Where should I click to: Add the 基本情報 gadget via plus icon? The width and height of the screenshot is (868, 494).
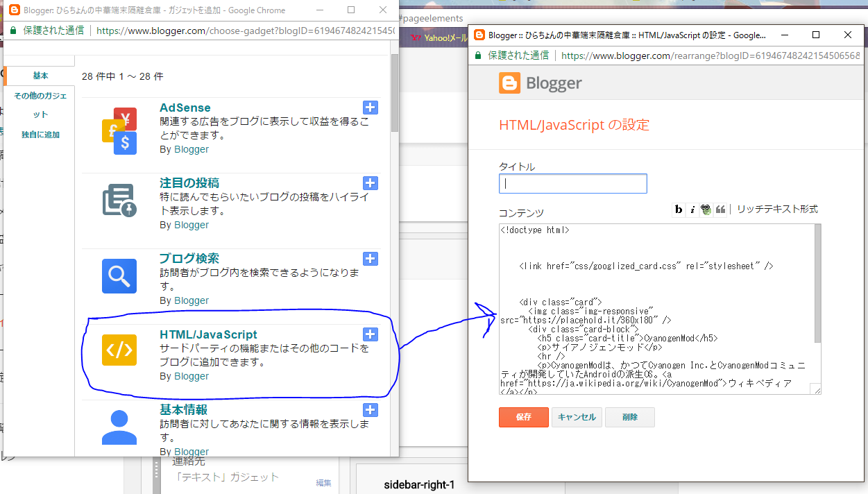(x=371, y=410)
